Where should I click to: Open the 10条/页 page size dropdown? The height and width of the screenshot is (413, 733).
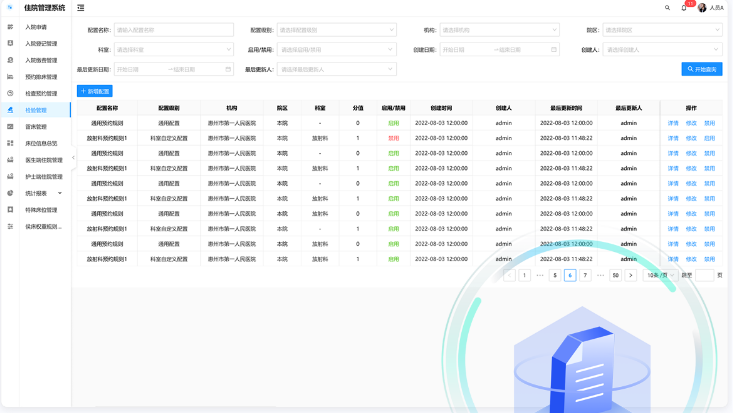(660, 275)
